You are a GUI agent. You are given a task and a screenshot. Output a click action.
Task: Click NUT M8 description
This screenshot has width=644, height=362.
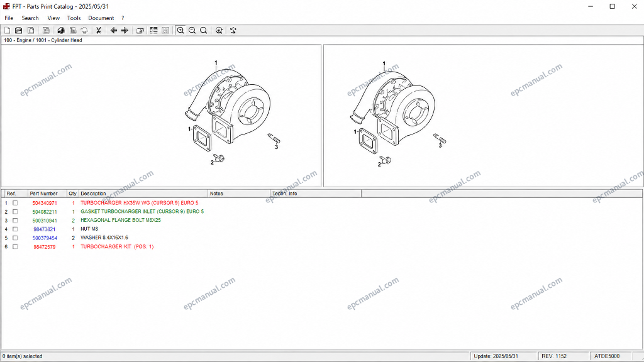(x=89, y=229)
